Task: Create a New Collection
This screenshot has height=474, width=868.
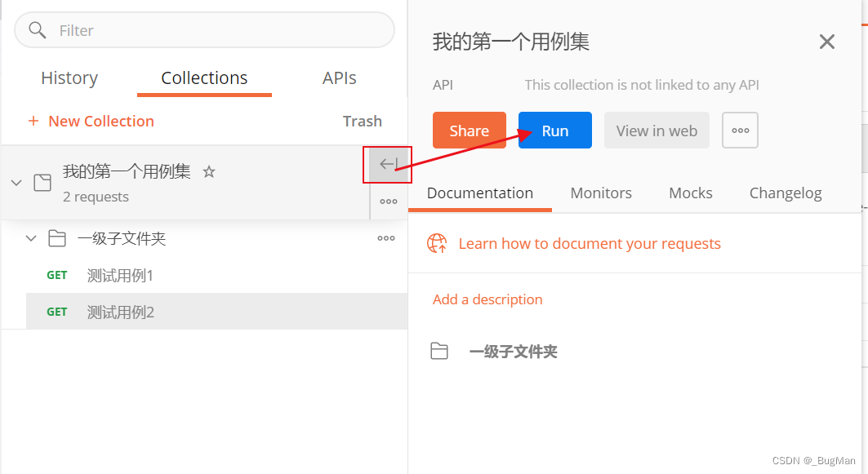Action: [x=91, y=121]
